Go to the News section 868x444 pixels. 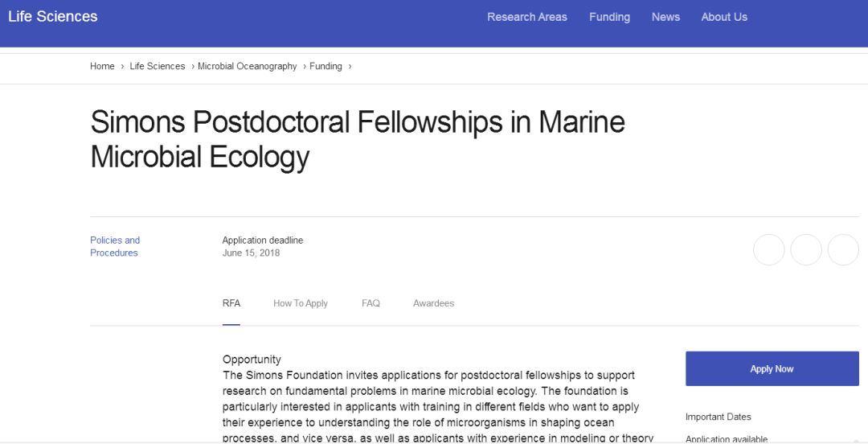point(665,17)
